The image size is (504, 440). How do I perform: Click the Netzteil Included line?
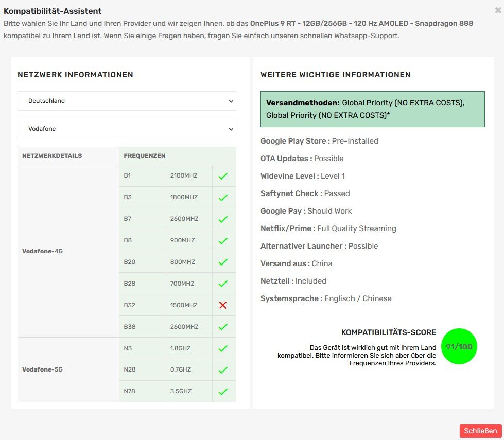[x=293, y=281]
